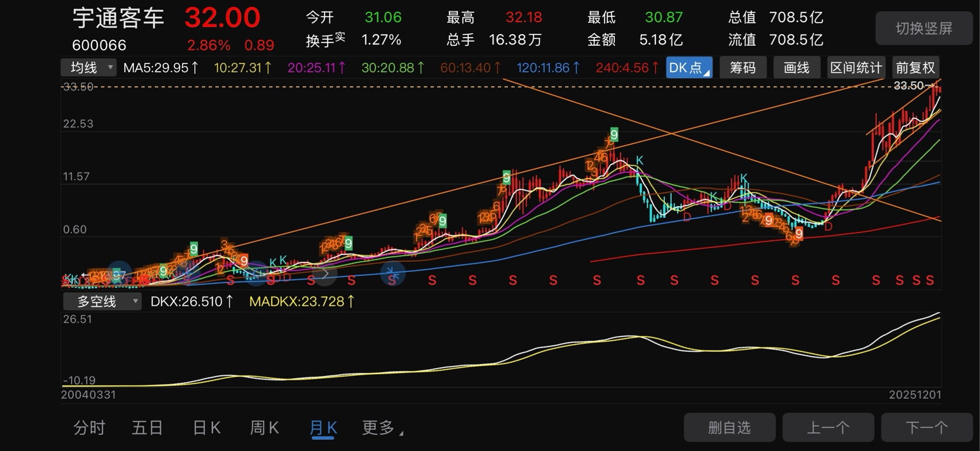This screenshot has height=451, width=980.
Task: Tap the 流值 float value 708.5亿
Action: point(796,40)
